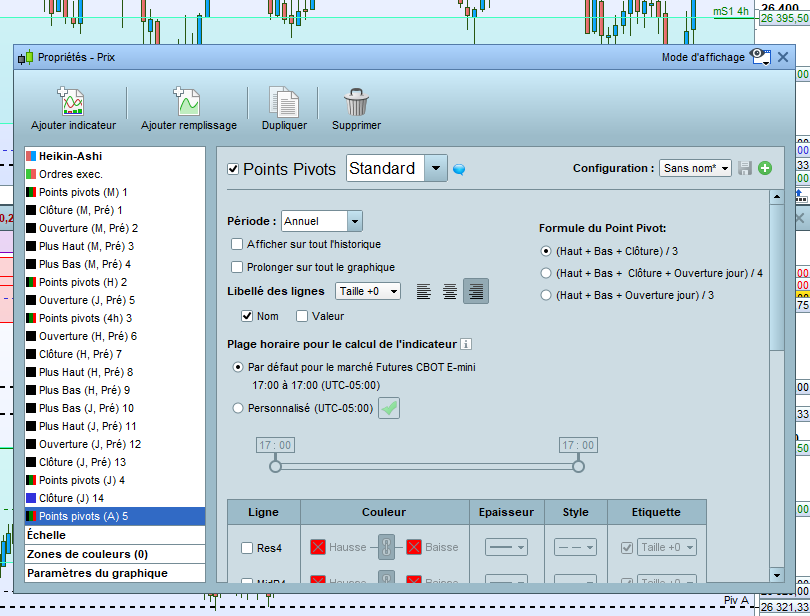Image resolution: width=810 pixels, height=616 pixels.
Task: Click the Ajouter remplissage icon
Action: (188, 102)
